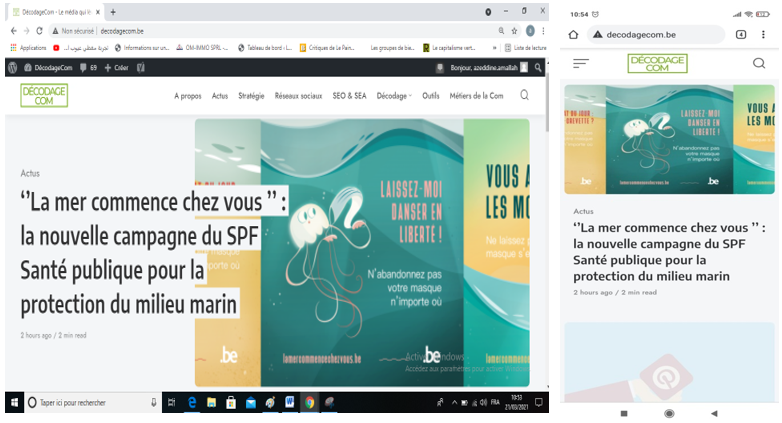This screenshot has height=423, width=782.
Task: Click the DÉCODAGE COM logo on the desktop site
Action: 44,95
